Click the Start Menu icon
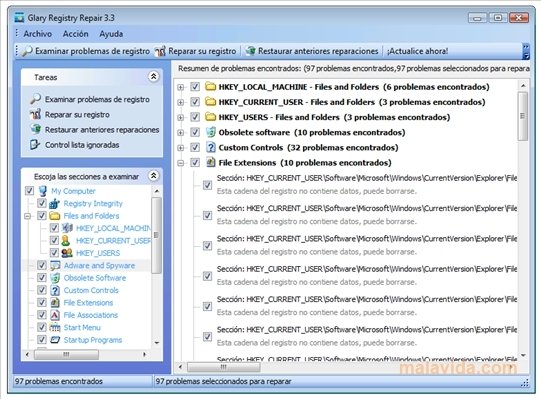541x399 pixels. pyautogui.click(x=55, y=327)
